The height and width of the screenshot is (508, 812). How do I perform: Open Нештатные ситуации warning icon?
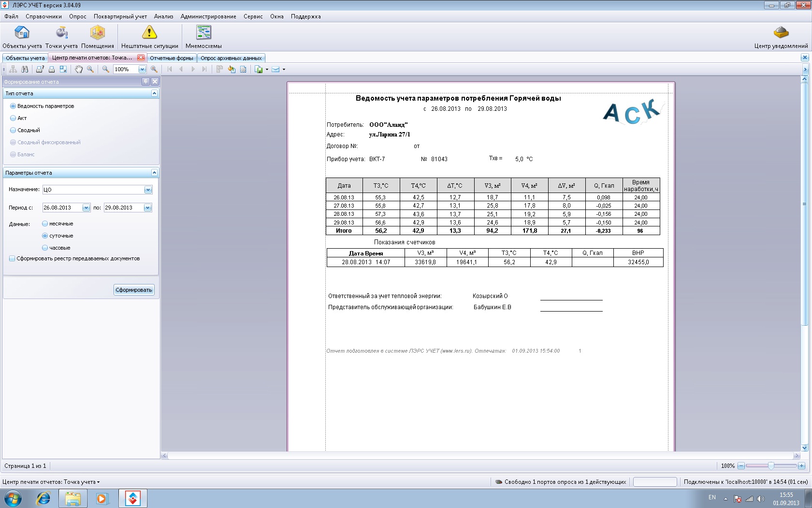click(149, 37)
